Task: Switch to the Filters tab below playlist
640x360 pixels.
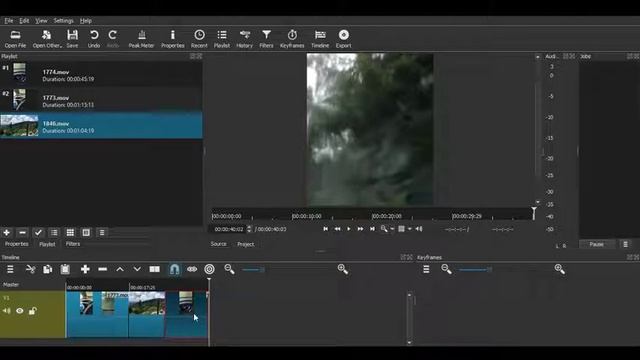Action: (73, 244)
